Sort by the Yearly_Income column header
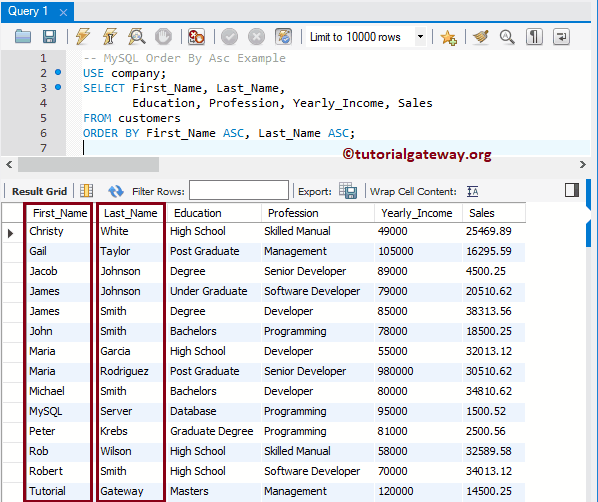The width and height of the screenshot is (598, 502). point(418,213)
